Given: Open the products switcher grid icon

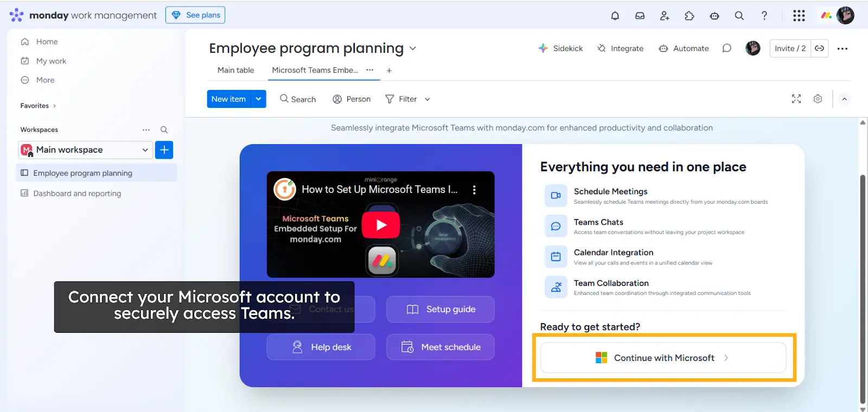Looking at the screenshot, I should (799, 16).
